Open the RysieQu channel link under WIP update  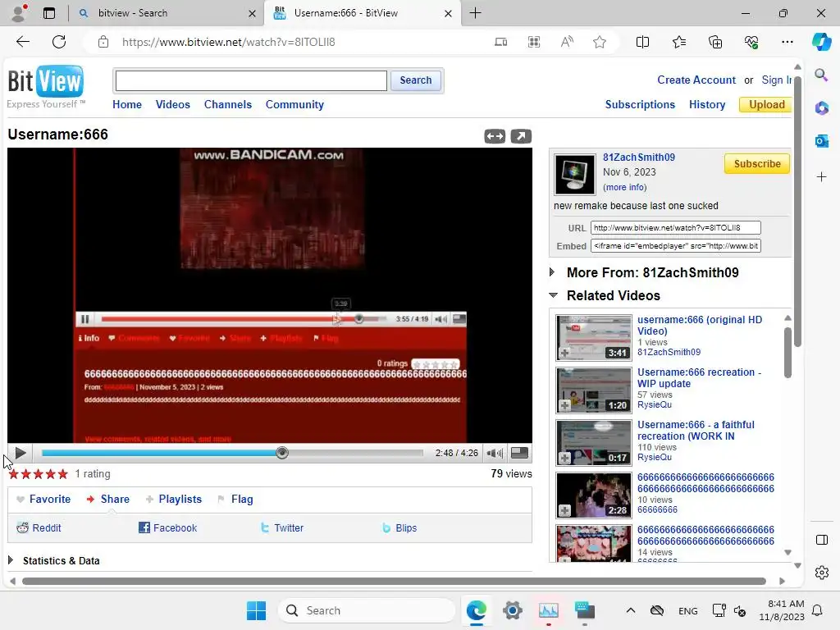[x=654, y=405]
